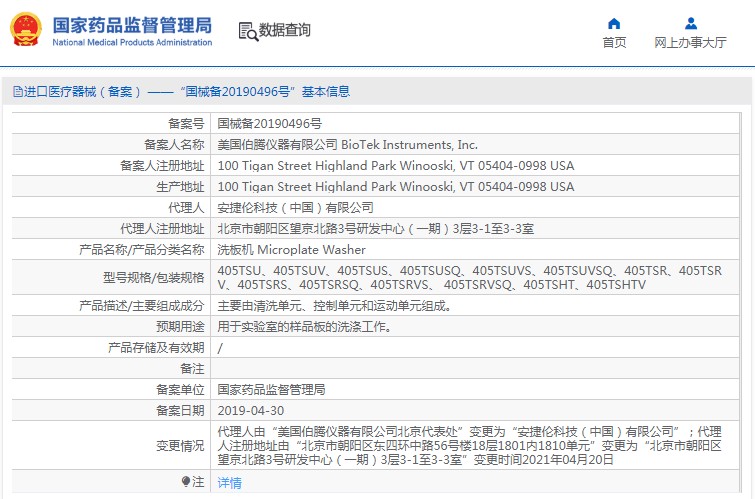Image resolution: width=755 pixels, height=499 pixels.
Task: Click BioTek Instruments, Inc. company name
Action: tap(409, 144)
